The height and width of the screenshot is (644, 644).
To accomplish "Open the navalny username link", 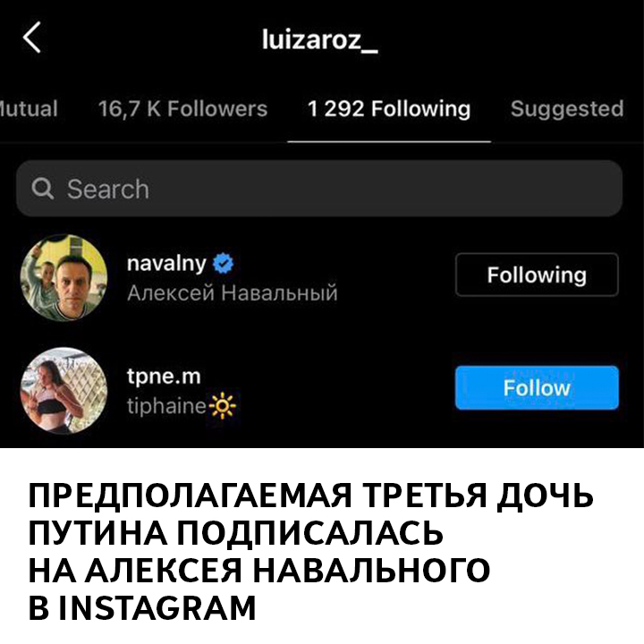I will coord(166,263).
